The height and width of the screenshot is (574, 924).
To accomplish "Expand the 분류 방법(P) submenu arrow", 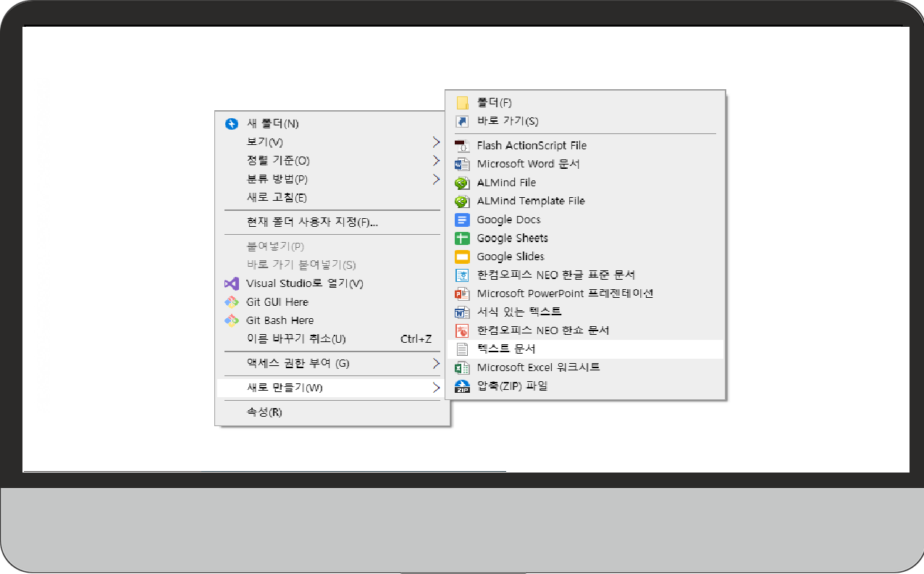I will pyautogui.click(x=436, y=179).
